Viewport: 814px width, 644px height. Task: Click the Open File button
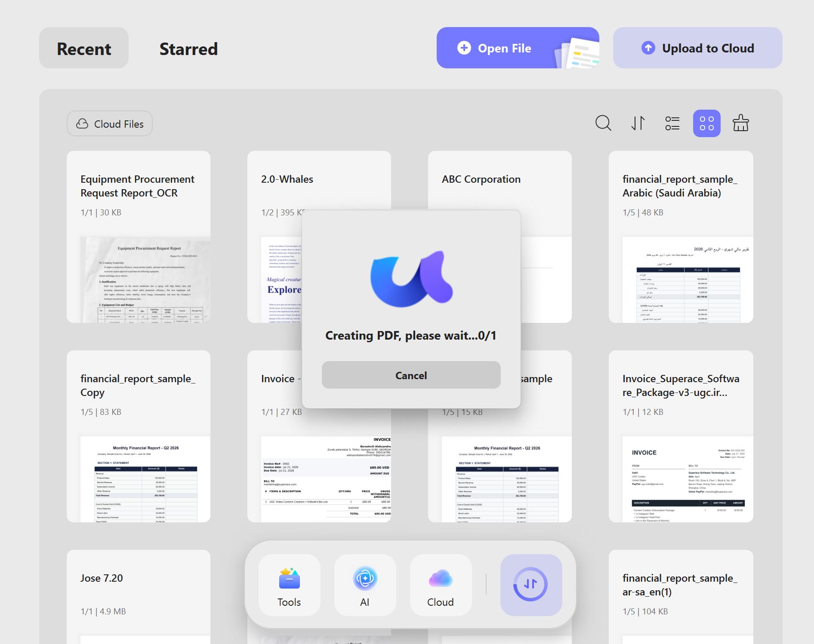pyautogui.click(x=518, y=48)
